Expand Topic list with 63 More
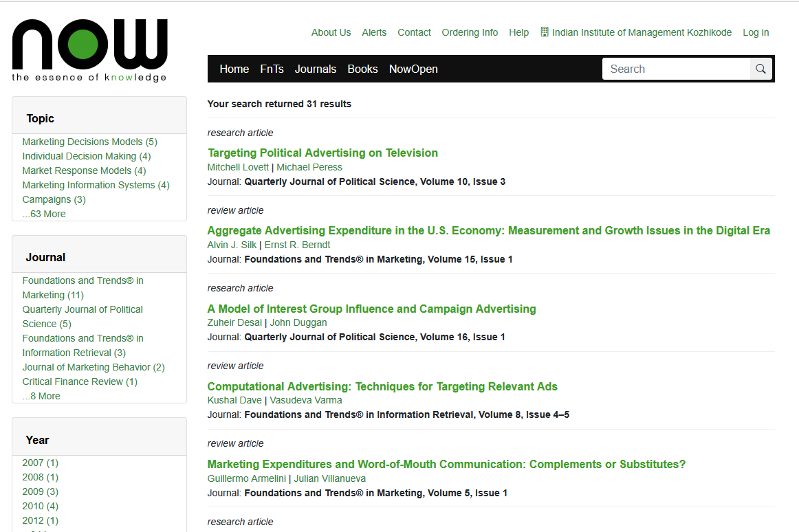Image resolution: width=799 pixels, height=532 pixels. (x=44, y=214)
